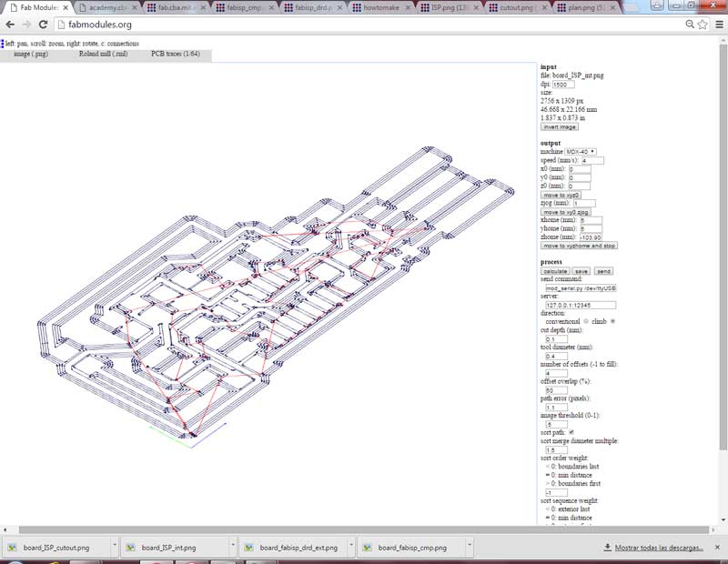The image size is (728, 564).
Task: Click the board_fabisp_cmp.png file icon
Action: coord(368,548)
